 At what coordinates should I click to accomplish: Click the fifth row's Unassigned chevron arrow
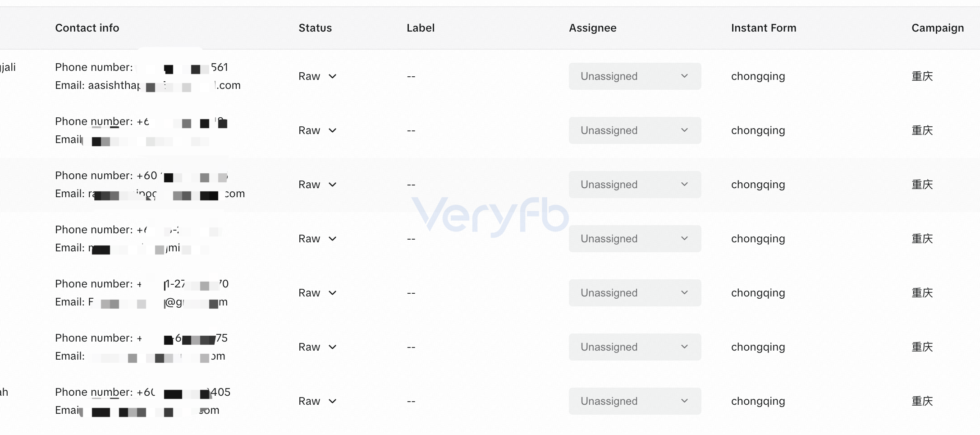pyautogui.click(x=684, y=292)
